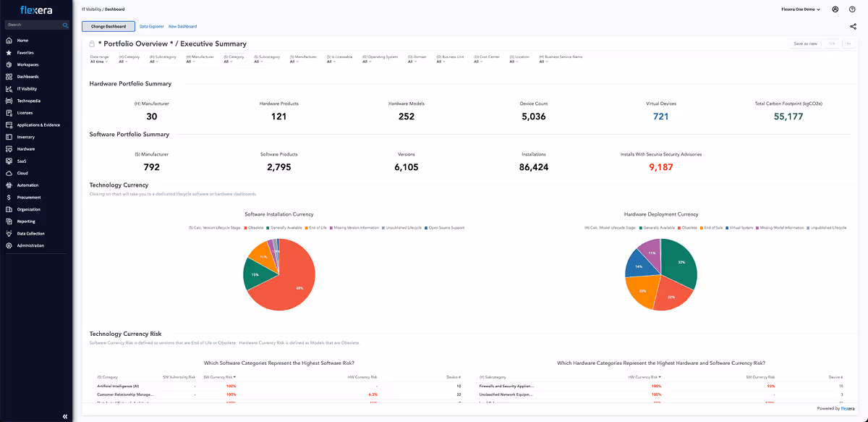This screenshot has width=868, height=422.
Task: Toggle End of Sale in hardware legend
Action: (710, 227)
